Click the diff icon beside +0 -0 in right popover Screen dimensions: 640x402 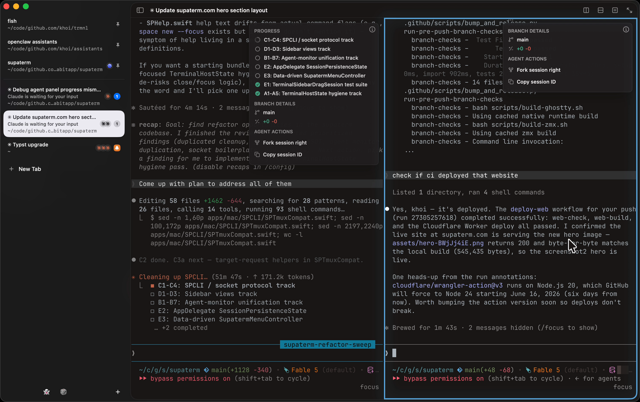point(511,49)
